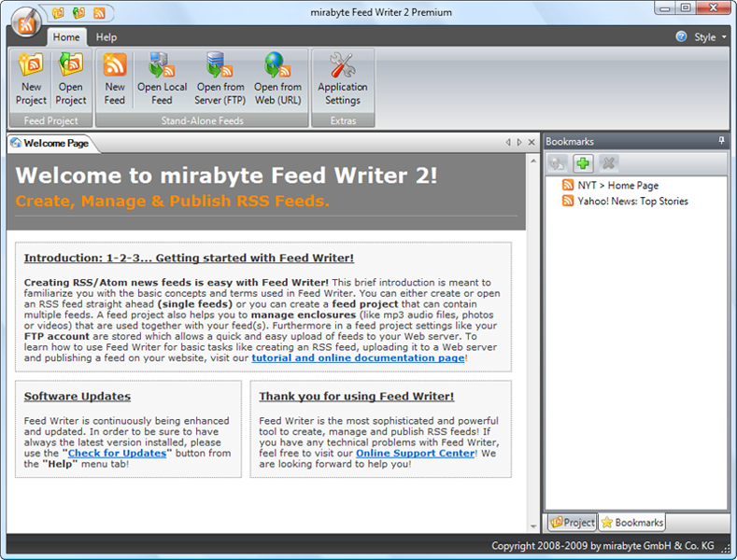The image size is (737, 560).
Task: Visit the Online Support Center link
Action: point(415,453)
